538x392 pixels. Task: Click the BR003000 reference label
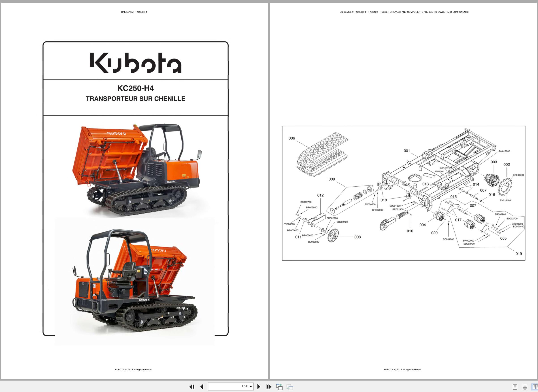pos(517,224)
